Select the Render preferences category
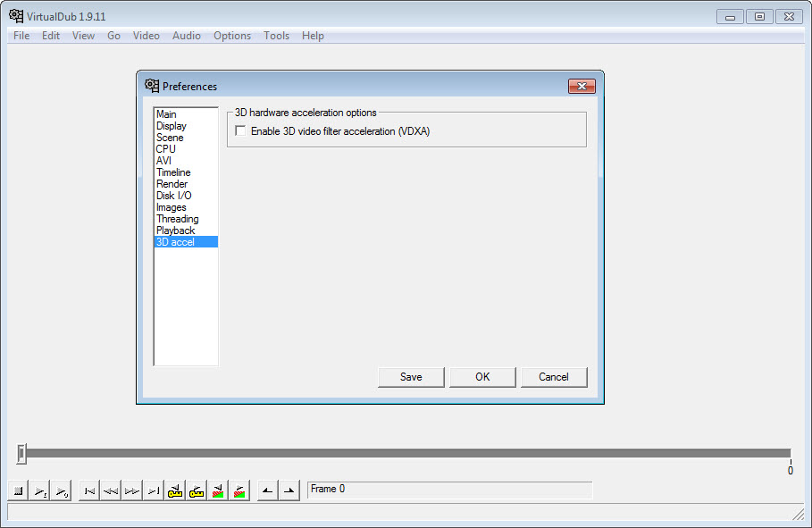The image size is (812, 528). pyautogui.click(x=186, y=184)
